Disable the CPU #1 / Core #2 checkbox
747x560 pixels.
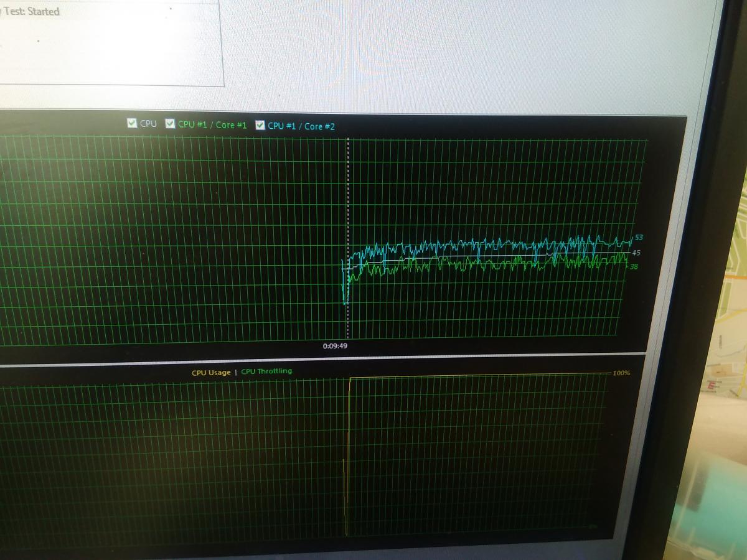[260, 125]
